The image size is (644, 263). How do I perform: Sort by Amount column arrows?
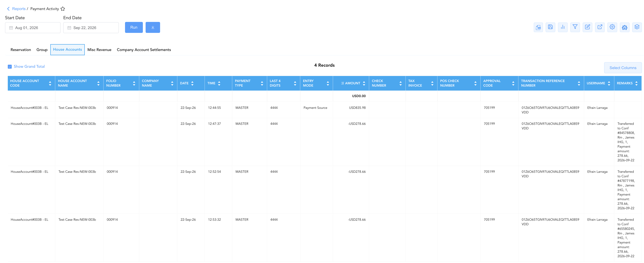click(364, 83)
